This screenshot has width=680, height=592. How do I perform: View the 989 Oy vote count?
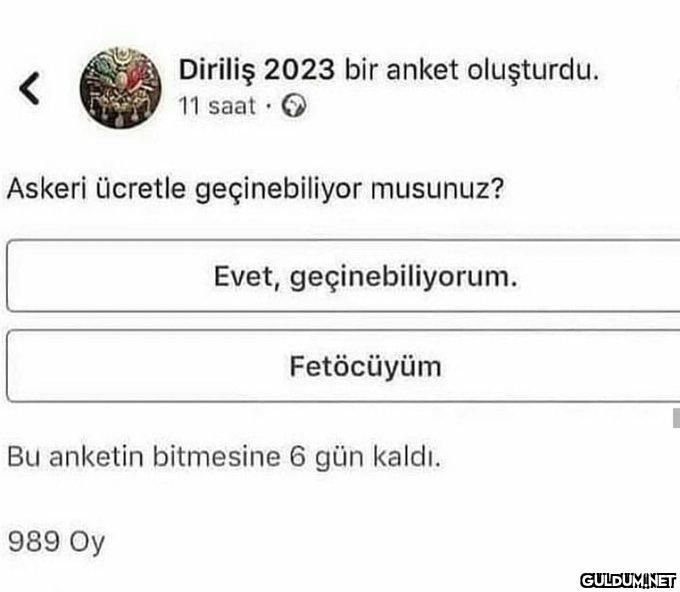pos(56,542)
